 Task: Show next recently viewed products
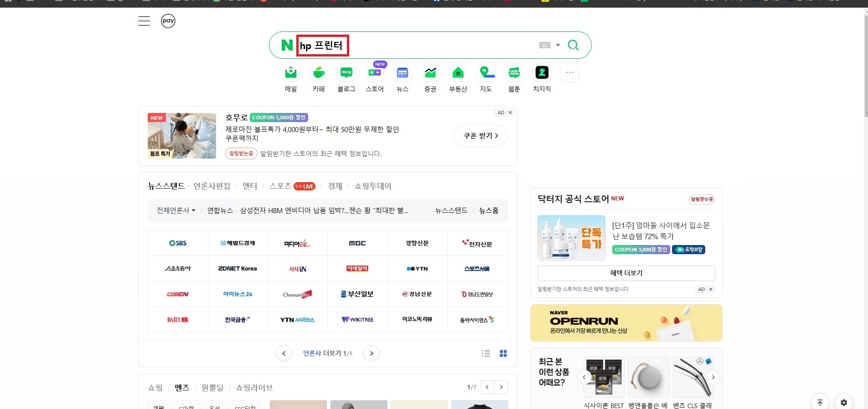coord(713,377)
